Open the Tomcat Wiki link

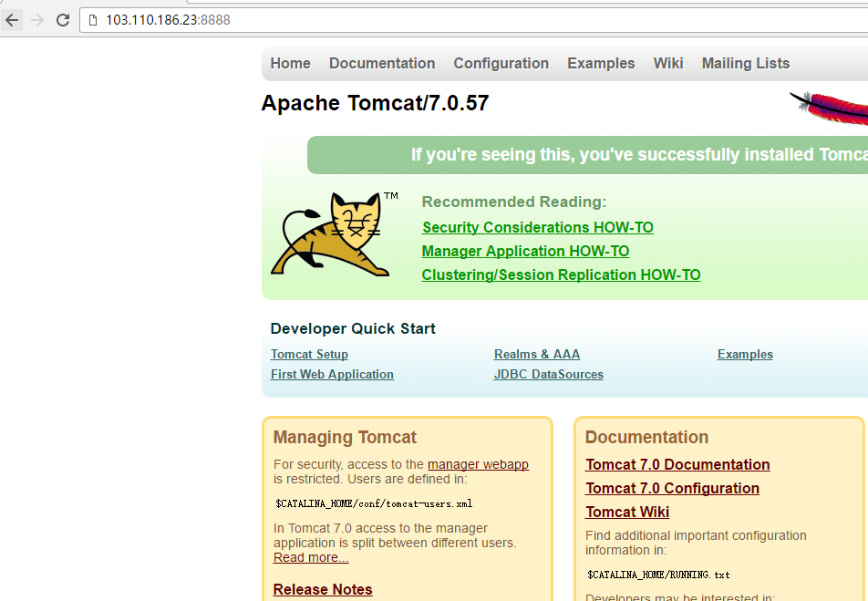[627, 513]
